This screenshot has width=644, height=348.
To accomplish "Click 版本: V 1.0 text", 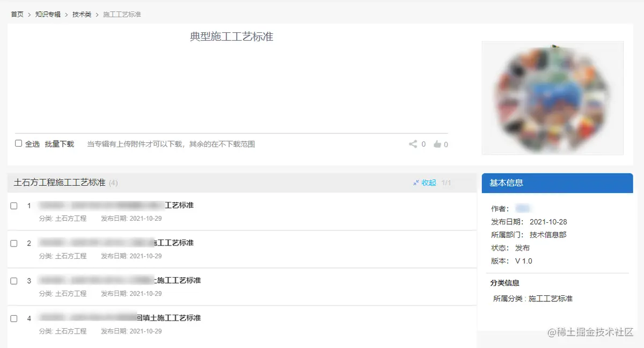I will 511,261.
